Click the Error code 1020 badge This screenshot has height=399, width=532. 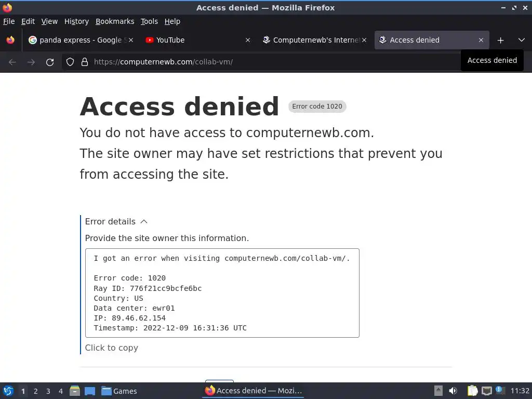click(x=317, y=107)
